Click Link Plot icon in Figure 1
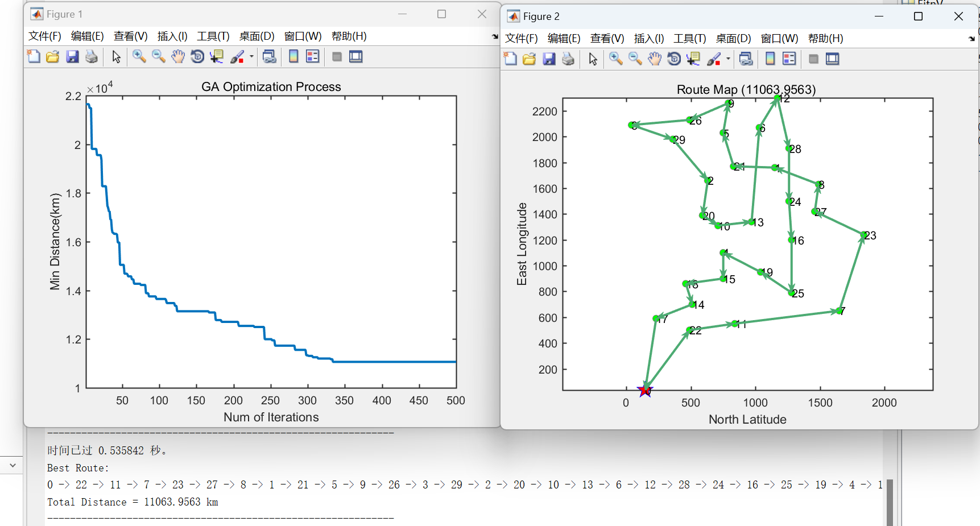The width and height of the screenshot is (980, 526). (270, 56)
